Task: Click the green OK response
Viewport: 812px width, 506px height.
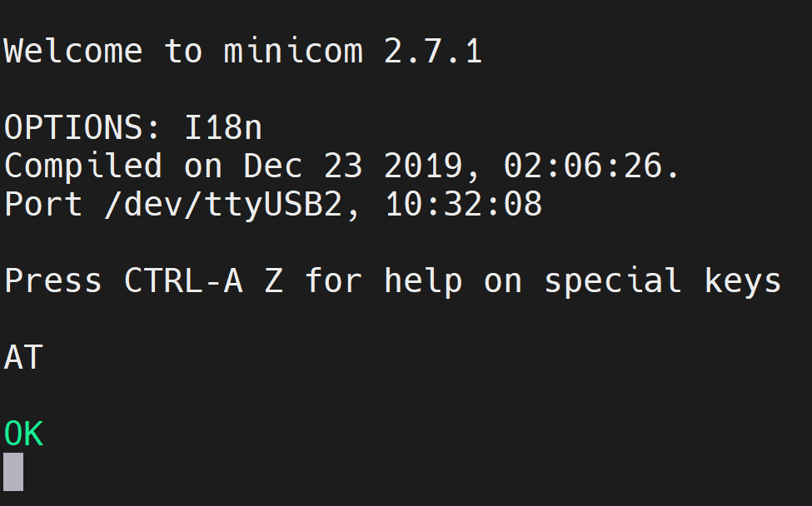Action: (x=24, y=434)
